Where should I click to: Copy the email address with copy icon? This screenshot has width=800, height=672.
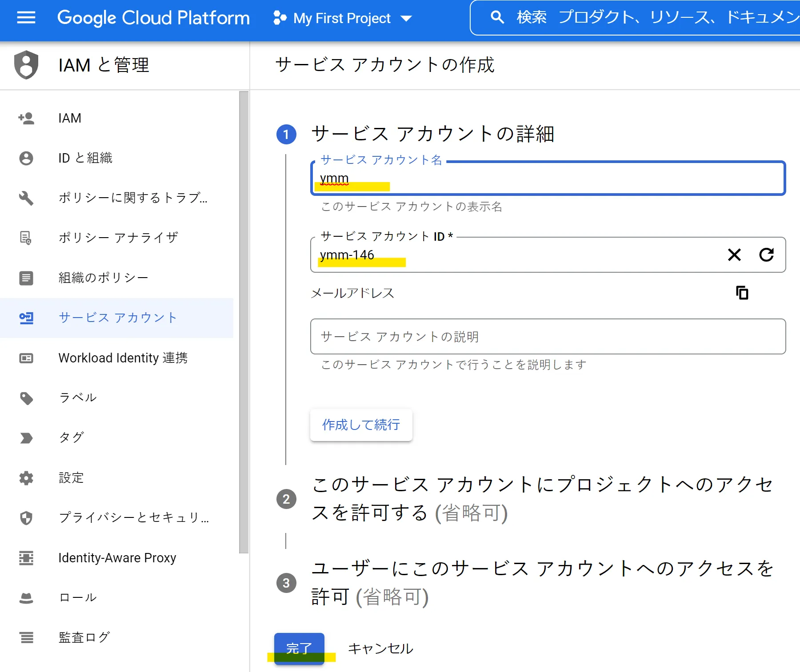click(x=742, y=293)
